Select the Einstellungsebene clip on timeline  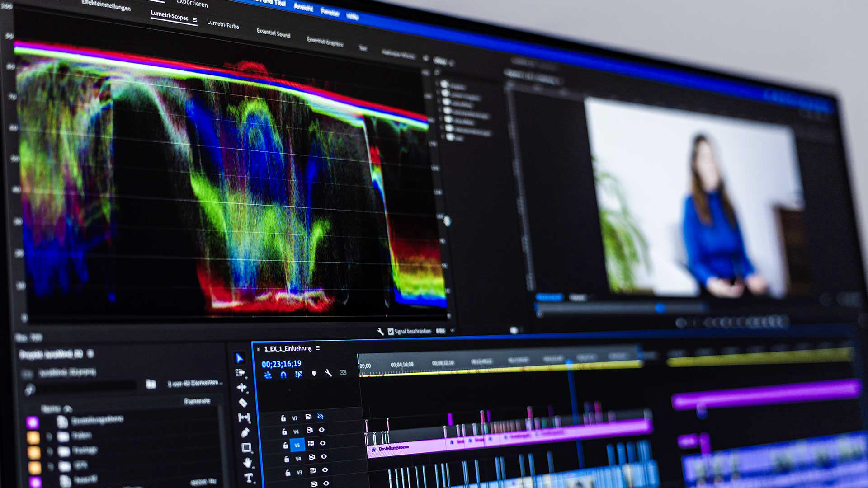coord(407,448)
